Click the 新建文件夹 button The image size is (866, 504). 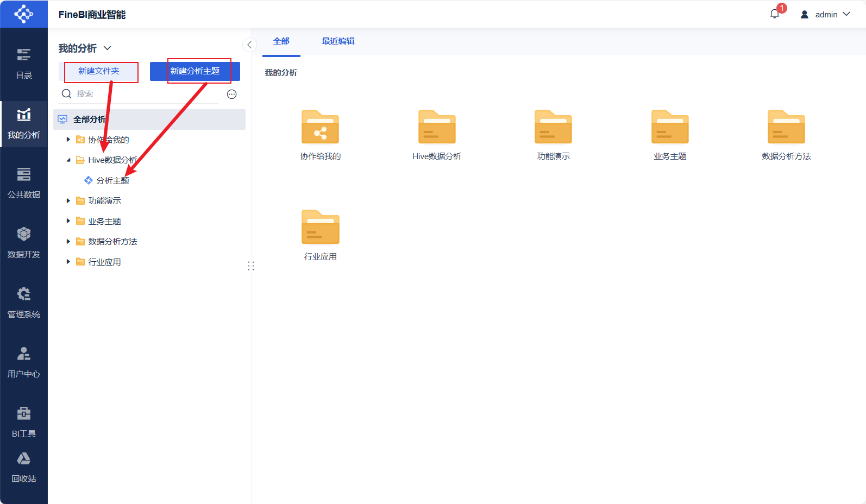(x=99, y=71)
